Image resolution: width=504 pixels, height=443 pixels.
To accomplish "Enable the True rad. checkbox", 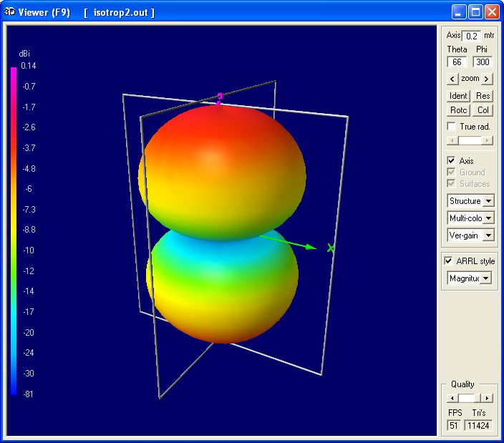I will (451, 127).
